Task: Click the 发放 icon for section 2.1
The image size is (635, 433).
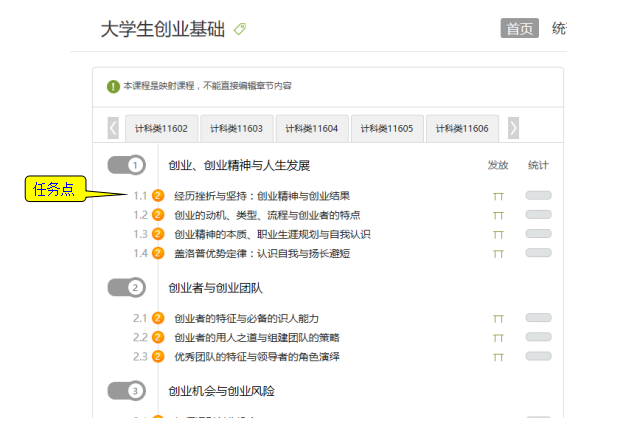Action: coord(498,318)
